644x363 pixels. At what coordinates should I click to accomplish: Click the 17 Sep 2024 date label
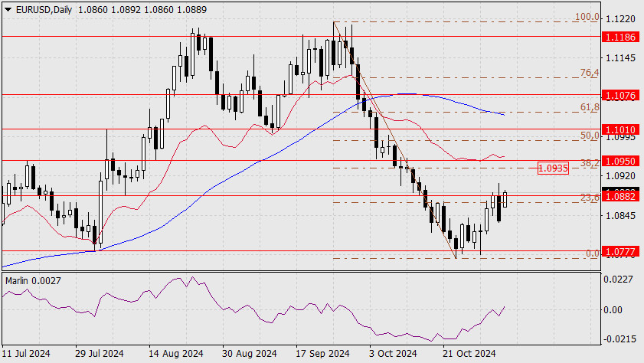point(322,354)
